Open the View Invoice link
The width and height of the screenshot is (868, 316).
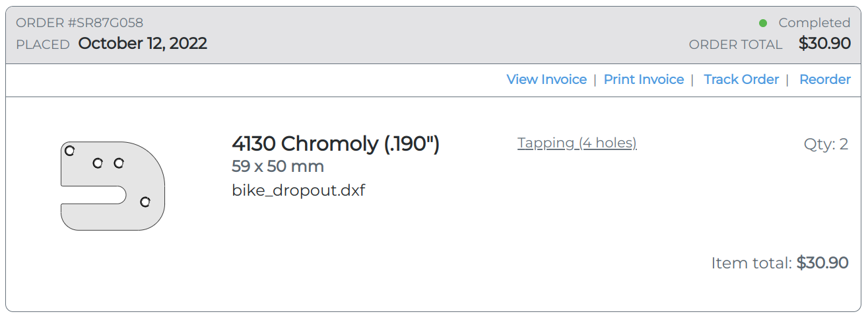click(x=547, y=79)
